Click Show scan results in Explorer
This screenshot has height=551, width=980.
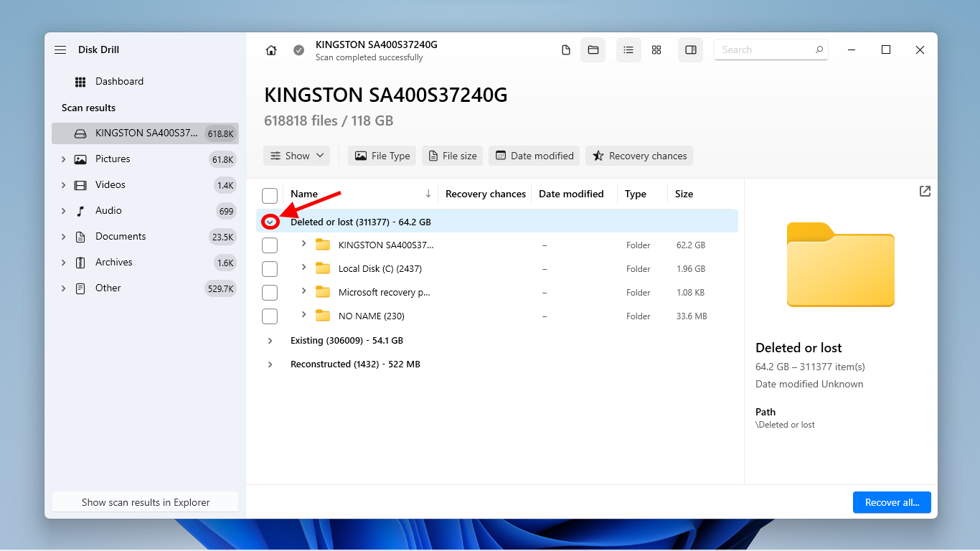click(x=146, y=502)
